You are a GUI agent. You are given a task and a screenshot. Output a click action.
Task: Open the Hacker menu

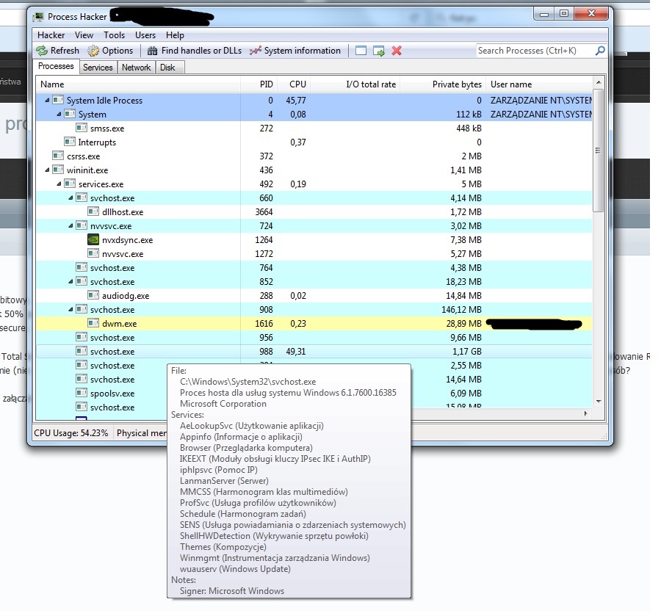coord(51,35)
